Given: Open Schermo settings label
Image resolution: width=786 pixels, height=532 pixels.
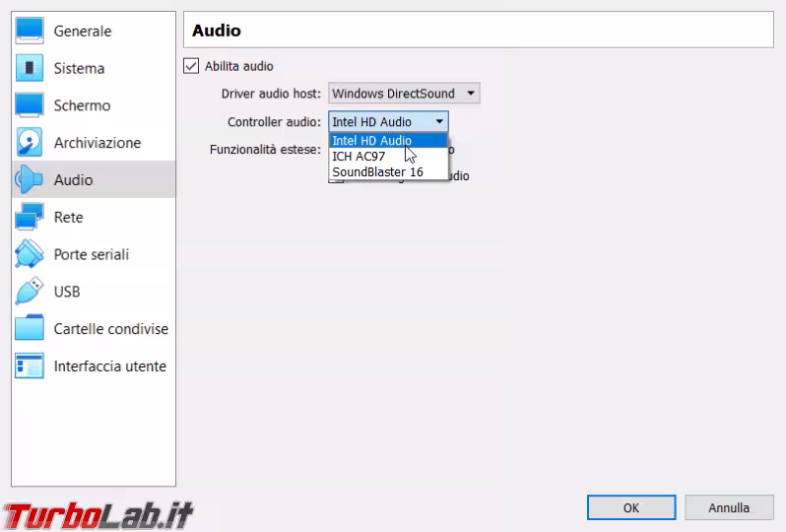Looking at the screenshot, I should (x=82, y=105).
